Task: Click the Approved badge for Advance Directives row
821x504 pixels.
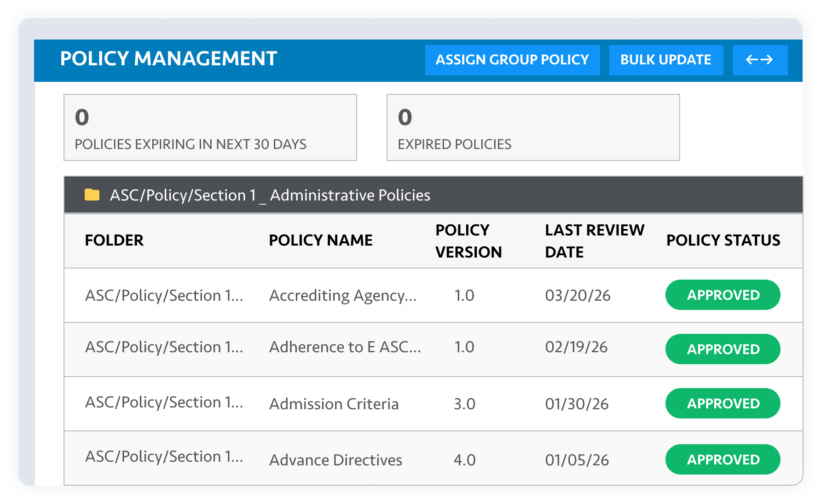Action: click(x=723, y=459)
